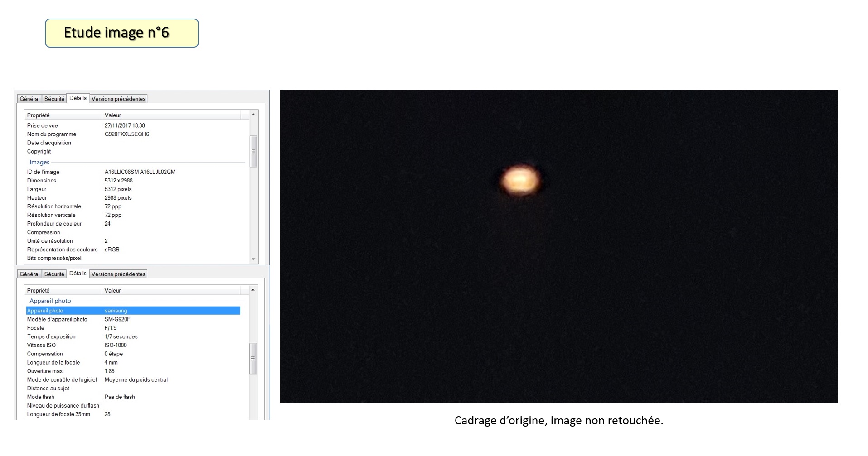Select the ID de l'image row
The image size is (868, 456).
(x=133, y=172)
